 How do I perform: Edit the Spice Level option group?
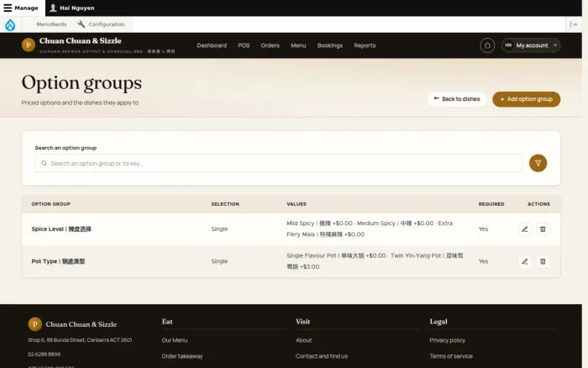(x=525, y=229)
